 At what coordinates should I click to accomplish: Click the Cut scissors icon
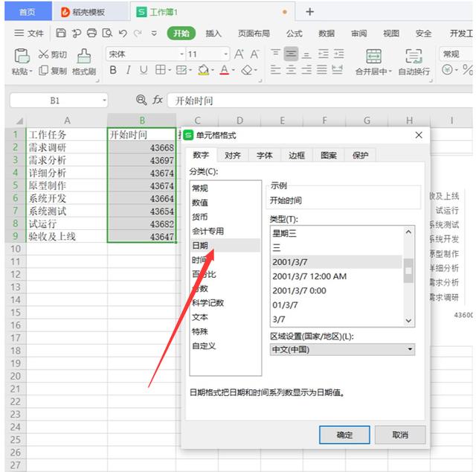(x=43, y=54)
